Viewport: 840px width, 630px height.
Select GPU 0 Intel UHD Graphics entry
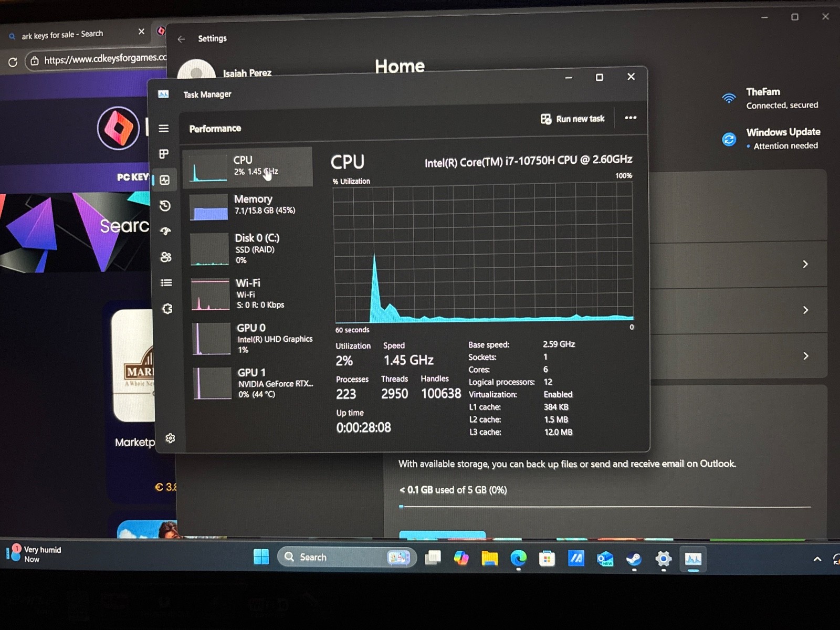tap(251, 339)
